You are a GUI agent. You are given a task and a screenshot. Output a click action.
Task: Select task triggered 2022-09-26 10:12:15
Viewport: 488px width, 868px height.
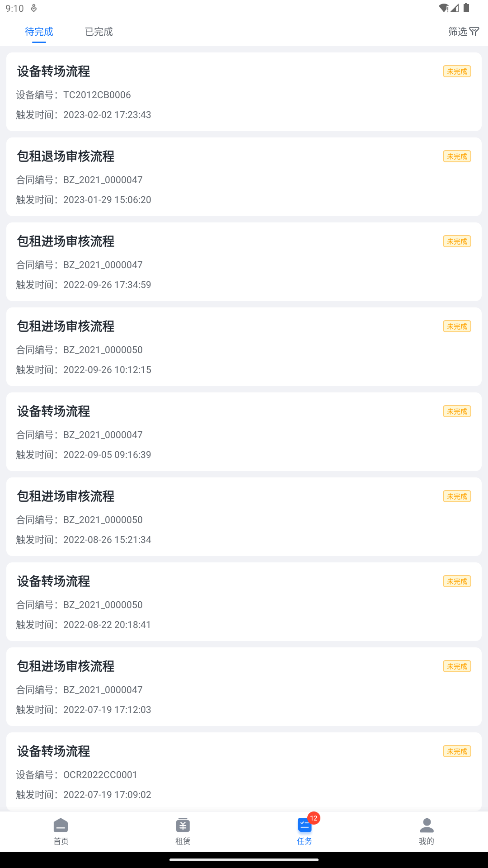244,347
